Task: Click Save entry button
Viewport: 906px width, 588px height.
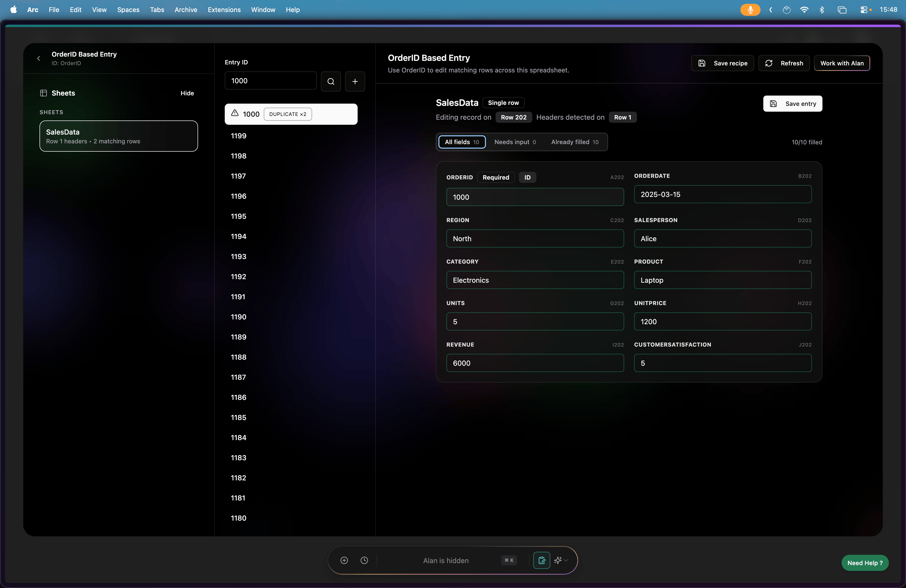Action: pos(792,103)
